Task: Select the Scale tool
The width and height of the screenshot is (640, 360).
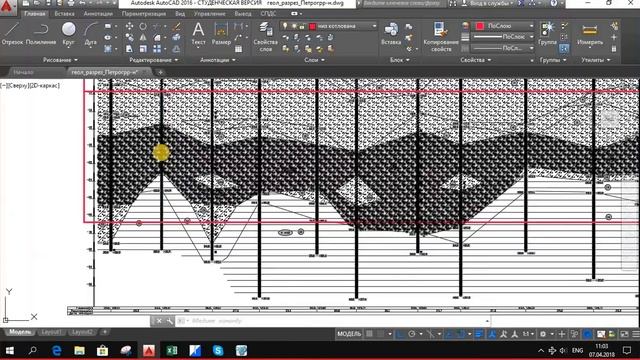Action: click(x=143, y=49)
